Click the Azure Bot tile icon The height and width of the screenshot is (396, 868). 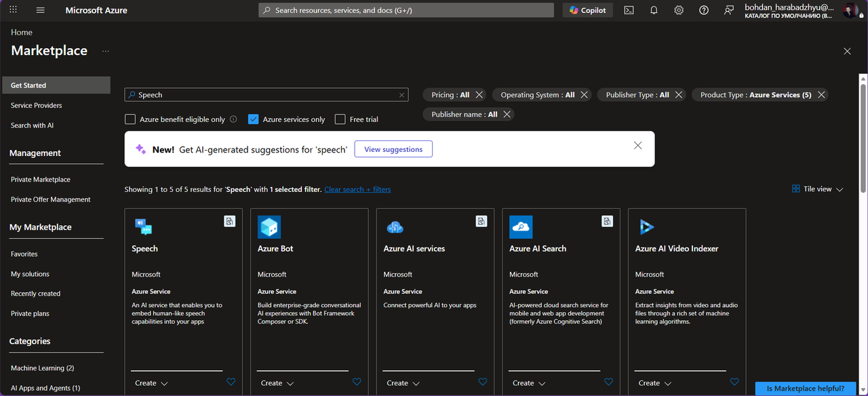pos(269,227)
